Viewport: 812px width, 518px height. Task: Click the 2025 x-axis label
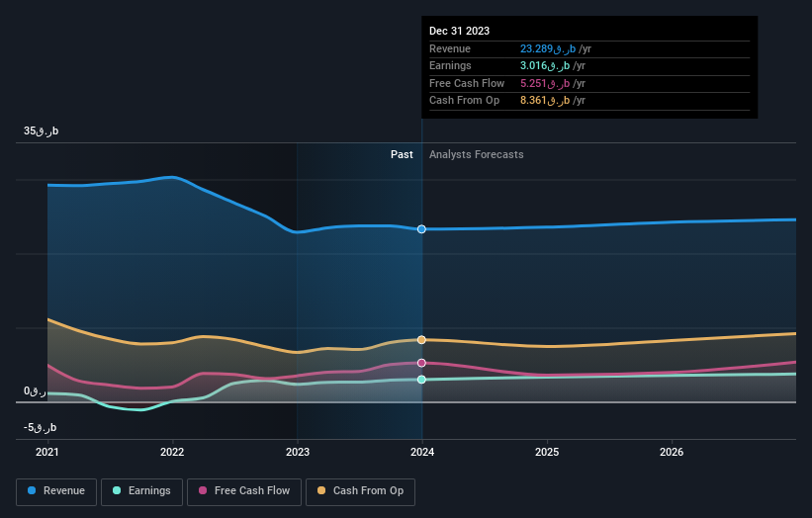pyautogui.click(x=547, y=452)
